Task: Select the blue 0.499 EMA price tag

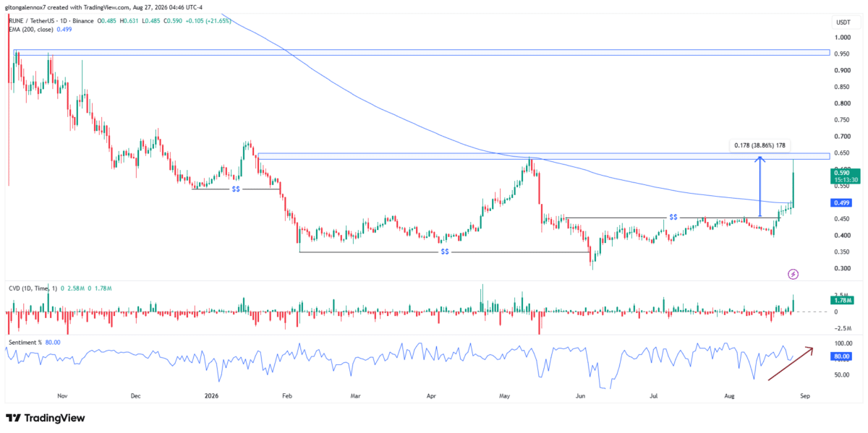Action: tap(841, 203)
